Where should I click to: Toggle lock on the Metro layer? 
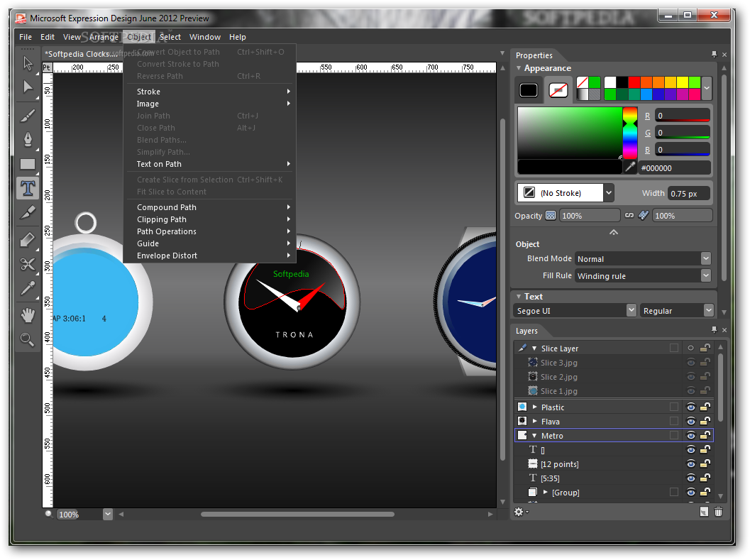pos(705,435)
